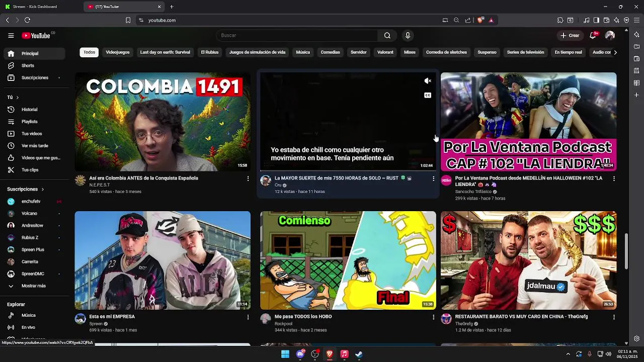
Task: Click the YouTube logo
Action: [x=36, y=36]
